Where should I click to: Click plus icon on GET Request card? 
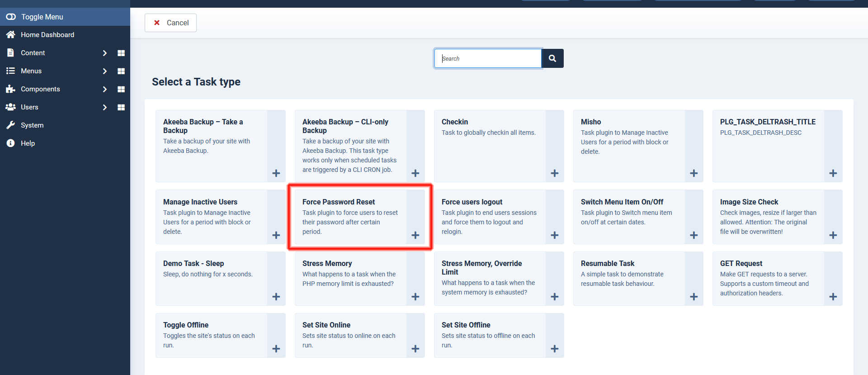pyautogui.click(x=833, y=297)
